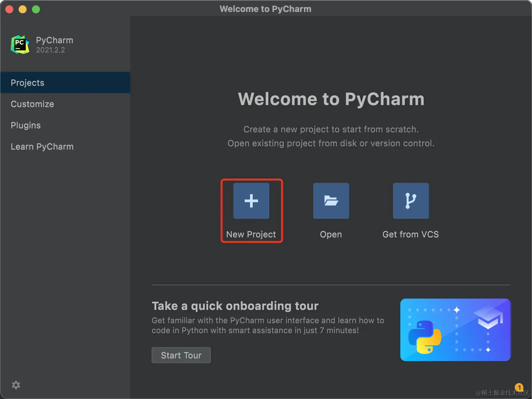Viewport: 532px width, 399px height.
Task: Click the orange notification badge
Action: (x=519, y=387)
